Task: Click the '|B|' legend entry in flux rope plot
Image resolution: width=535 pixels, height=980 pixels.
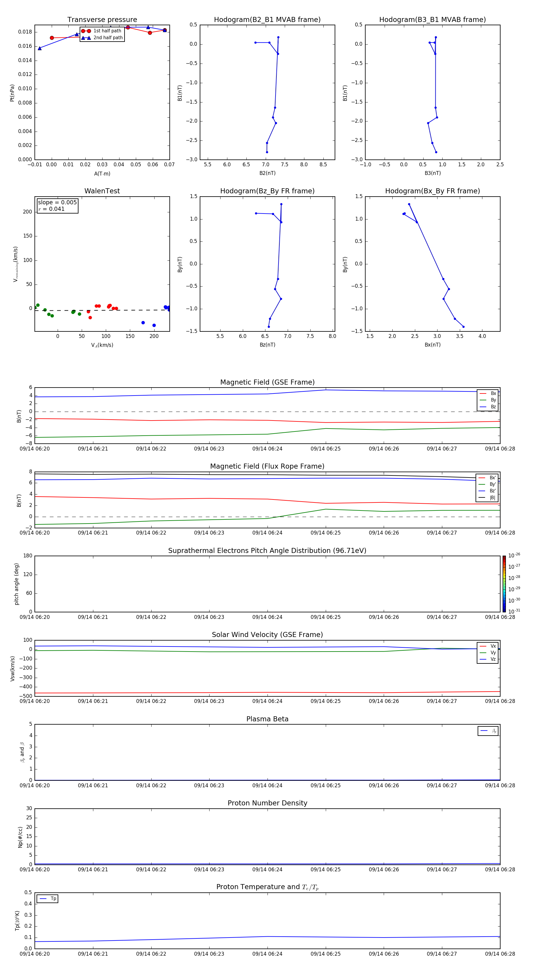Action: [x=487, y=498]
